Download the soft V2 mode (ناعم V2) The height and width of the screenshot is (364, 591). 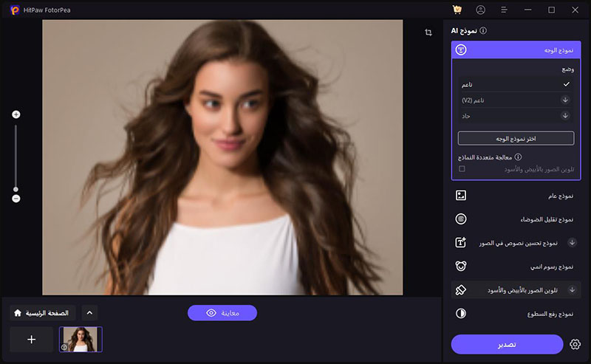566,100
